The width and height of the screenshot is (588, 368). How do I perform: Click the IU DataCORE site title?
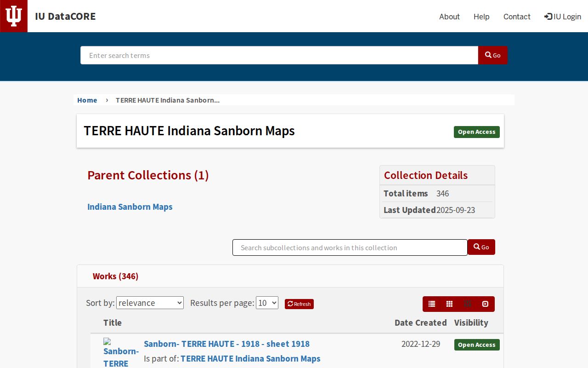pyautogui.click(x=65, y=16)
